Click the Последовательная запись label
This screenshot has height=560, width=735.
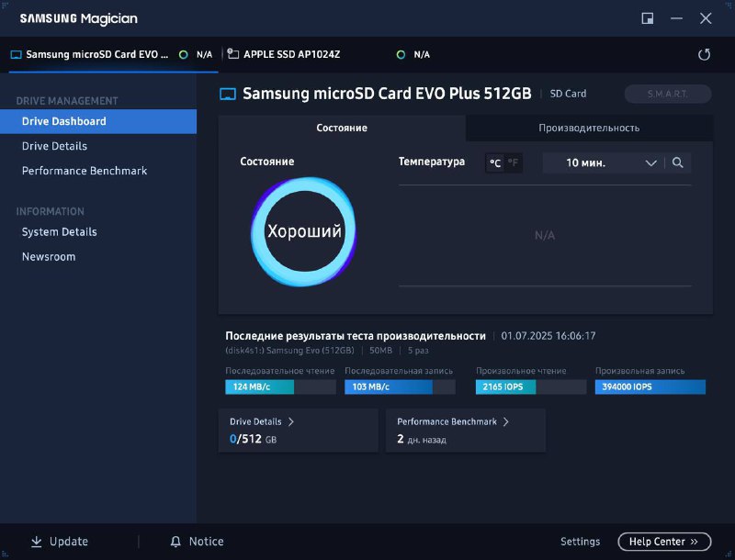pos(399,371)
